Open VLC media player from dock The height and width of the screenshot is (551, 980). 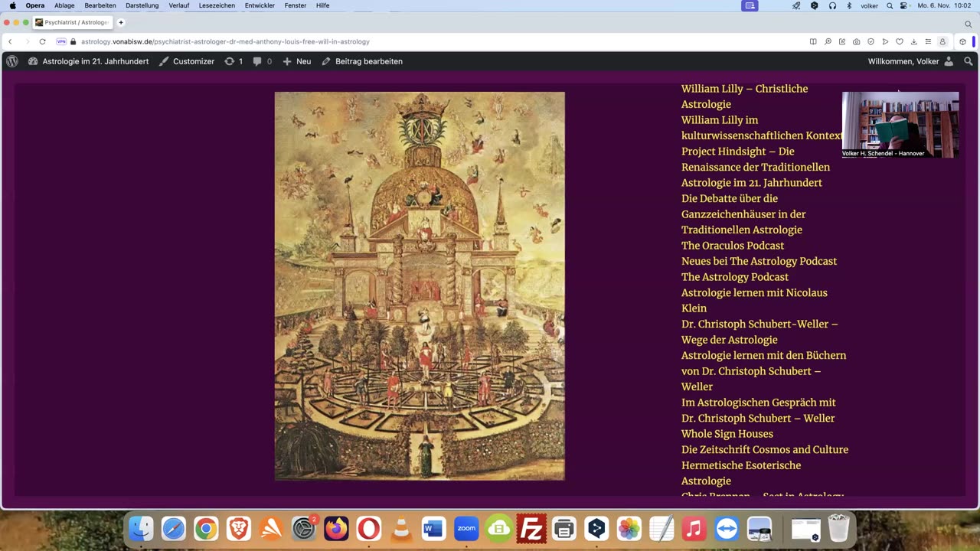pos(401,529)
